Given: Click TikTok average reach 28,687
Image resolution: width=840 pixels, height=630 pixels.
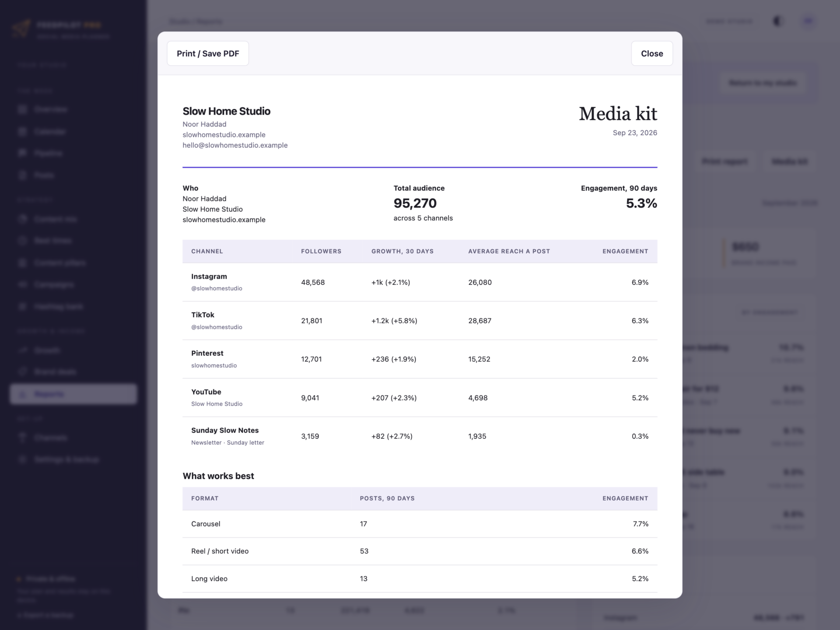Looking at the screenshot, I should [479, 321].
